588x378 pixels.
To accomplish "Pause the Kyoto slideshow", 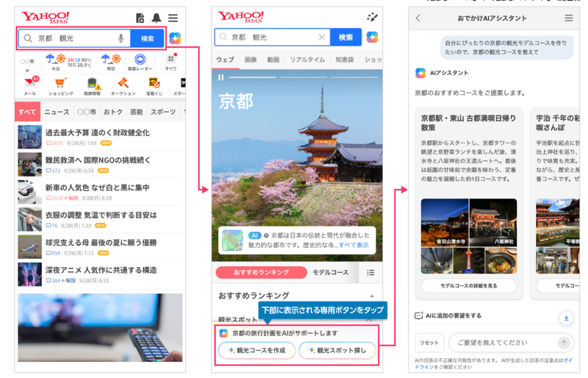I will coord(221,77).
